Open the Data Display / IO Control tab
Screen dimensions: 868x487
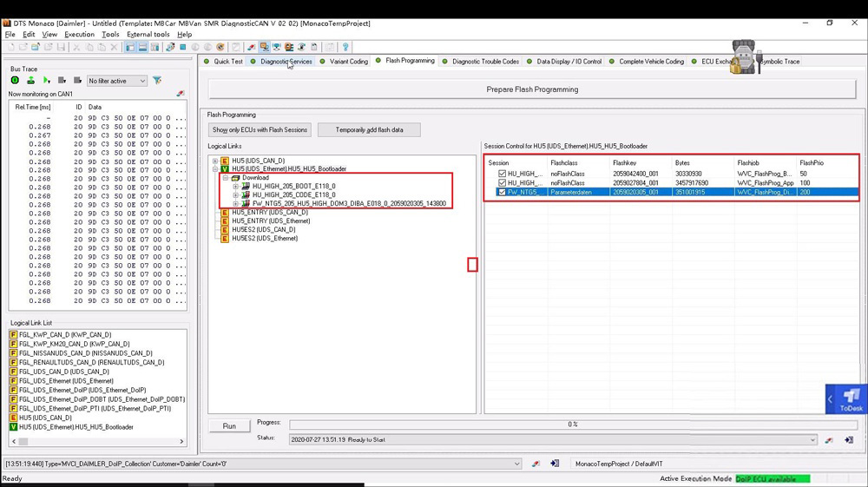[564, 62]
